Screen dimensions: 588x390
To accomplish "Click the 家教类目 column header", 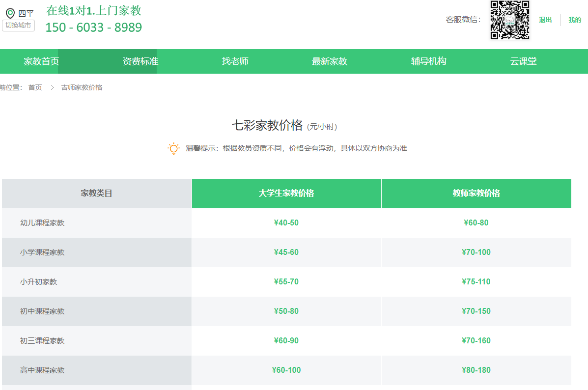I will pyautogui.click(x=96, y=193).
